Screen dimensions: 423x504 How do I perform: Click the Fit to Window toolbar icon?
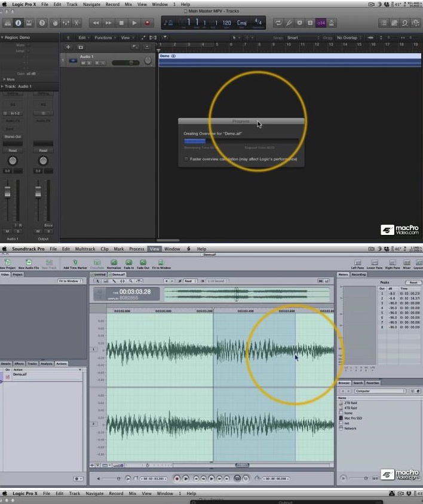pyautogui.click(x=161, y=264)
